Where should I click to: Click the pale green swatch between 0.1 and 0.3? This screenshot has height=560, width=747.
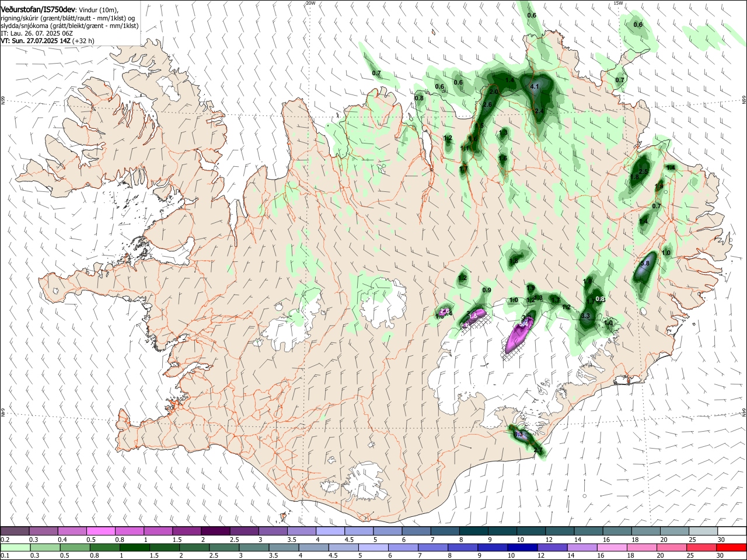tap(15, 547)
